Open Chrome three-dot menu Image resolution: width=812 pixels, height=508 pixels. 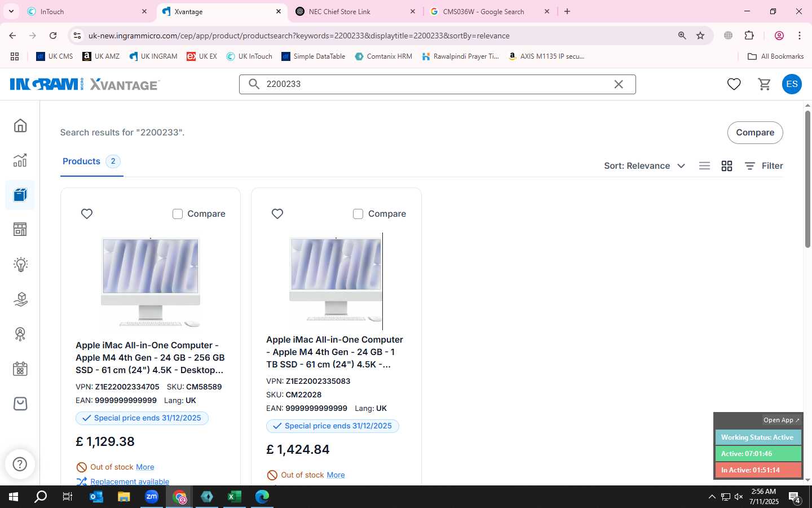[800, 36]
